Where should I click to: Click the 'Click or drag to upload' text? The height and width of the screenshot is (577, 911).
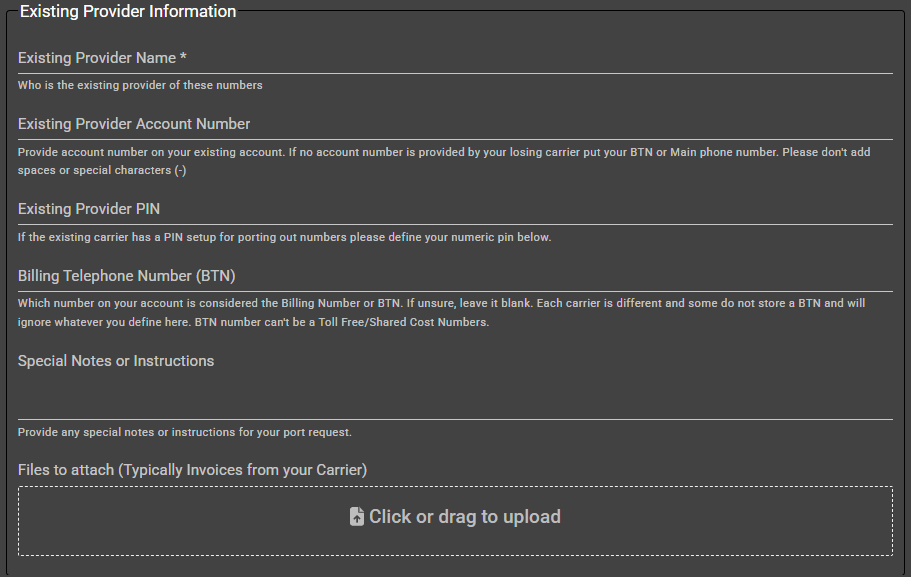465,517
